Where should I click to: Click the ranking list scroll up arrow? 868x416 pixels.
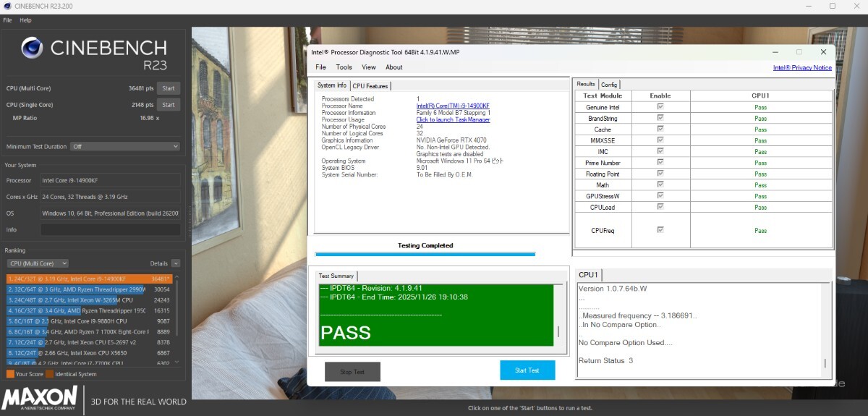point(176,277)
